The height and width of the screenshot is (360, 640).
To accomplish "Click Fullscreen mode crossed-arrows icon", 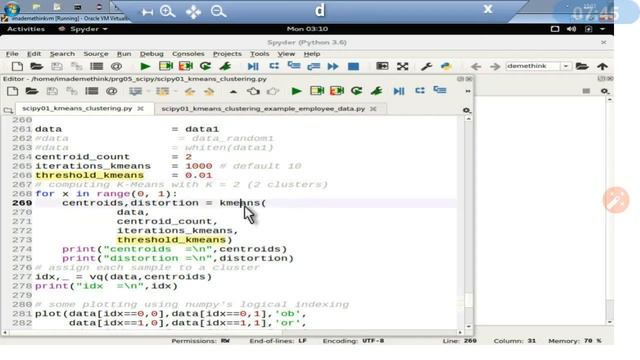I will pyautogui.click(x=402, y=66).
